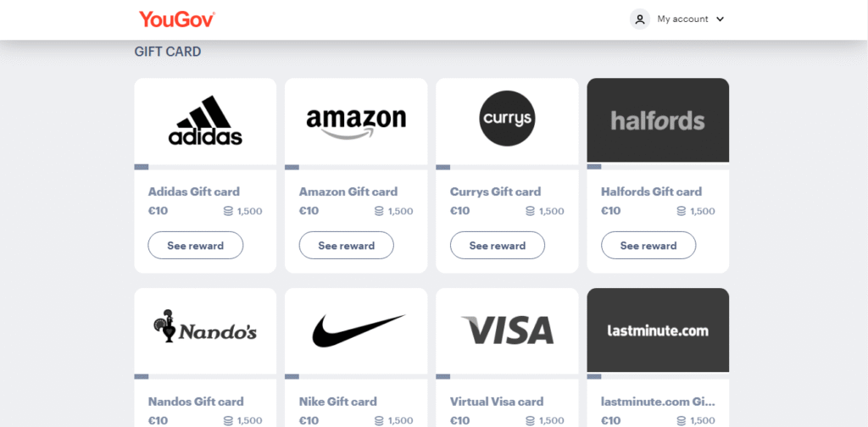See reward for Halfords Gift card
This screenshot has width=868, height=427.
click(x=648, y=246)
